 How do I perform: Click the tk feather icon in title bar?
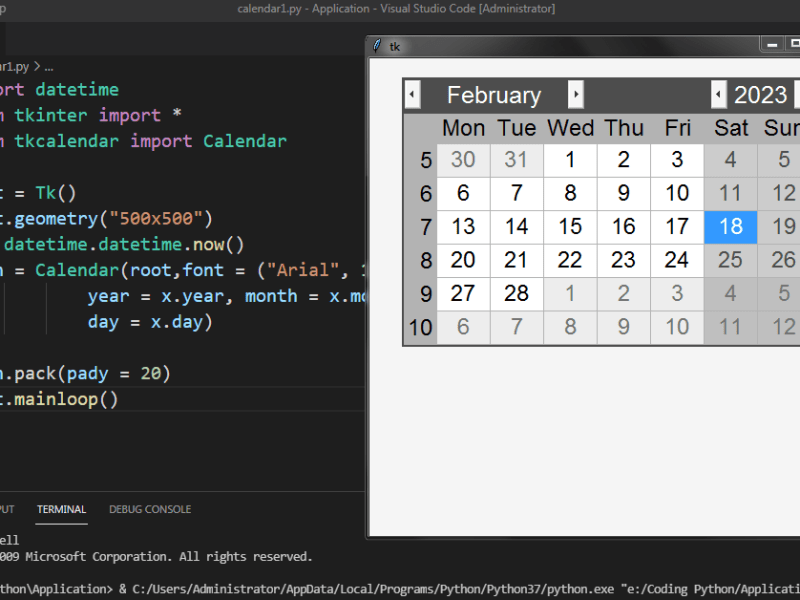click(377, 46)
